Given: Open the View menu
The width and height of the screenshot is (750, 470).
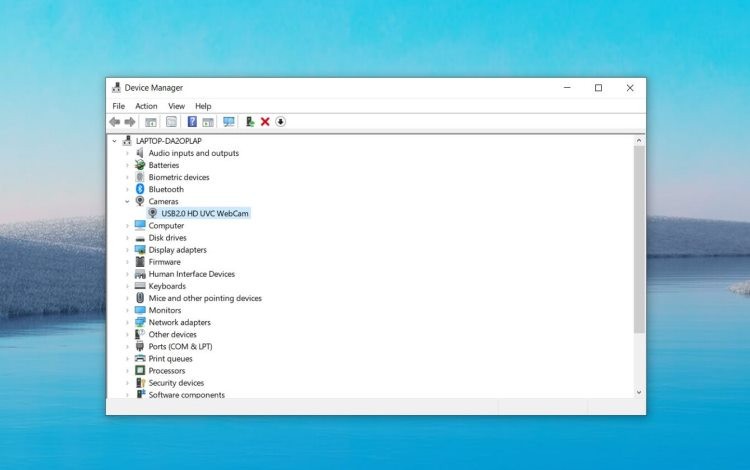Looking at the screenshot, I should [176, 106].
